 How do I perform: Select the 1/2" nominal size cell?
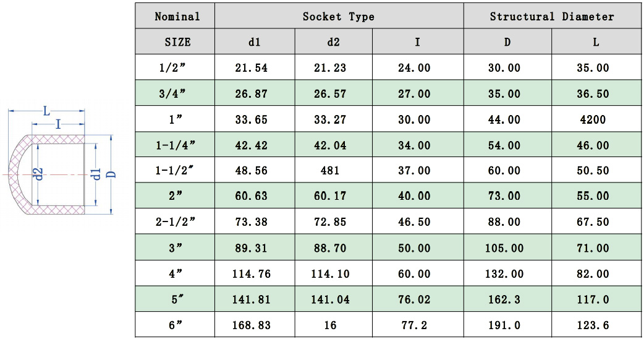177,68
